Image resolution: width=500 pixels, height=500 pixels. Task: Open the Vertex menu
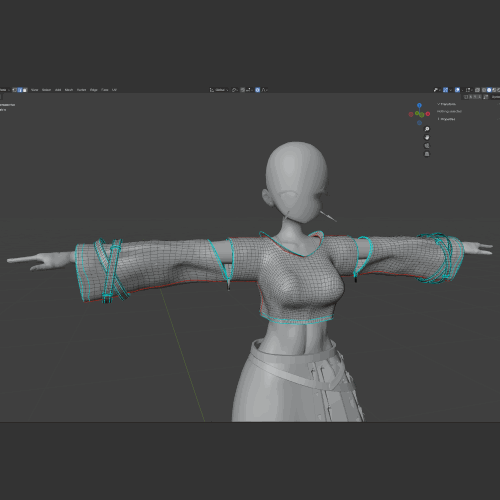pos(81,90)
